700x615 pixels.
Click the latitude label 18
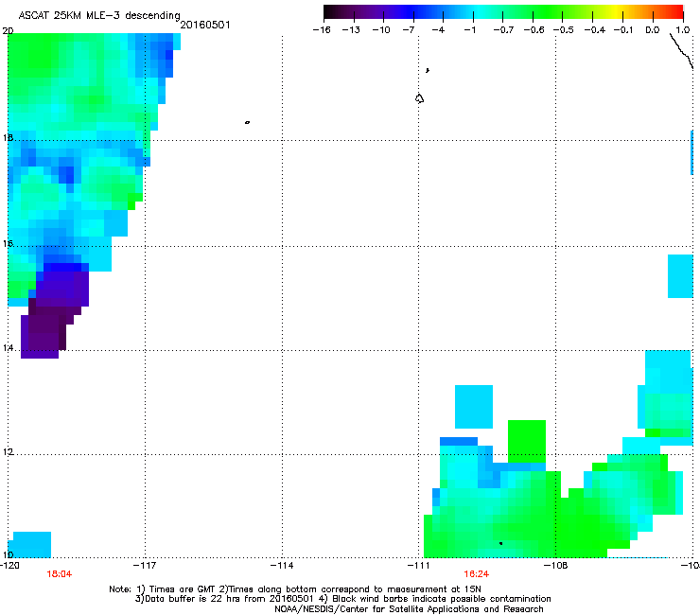[8, 138]
